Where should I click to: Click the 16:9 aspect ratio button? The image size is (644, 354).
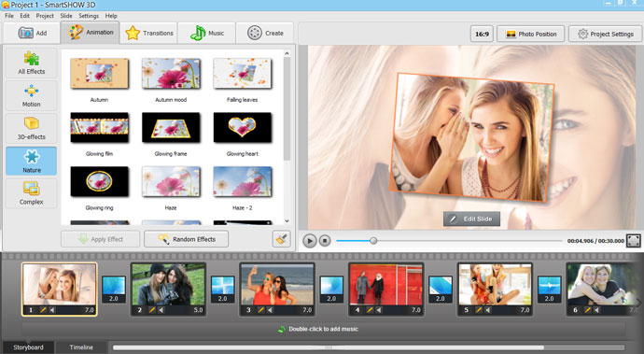(x=482, y=35)
